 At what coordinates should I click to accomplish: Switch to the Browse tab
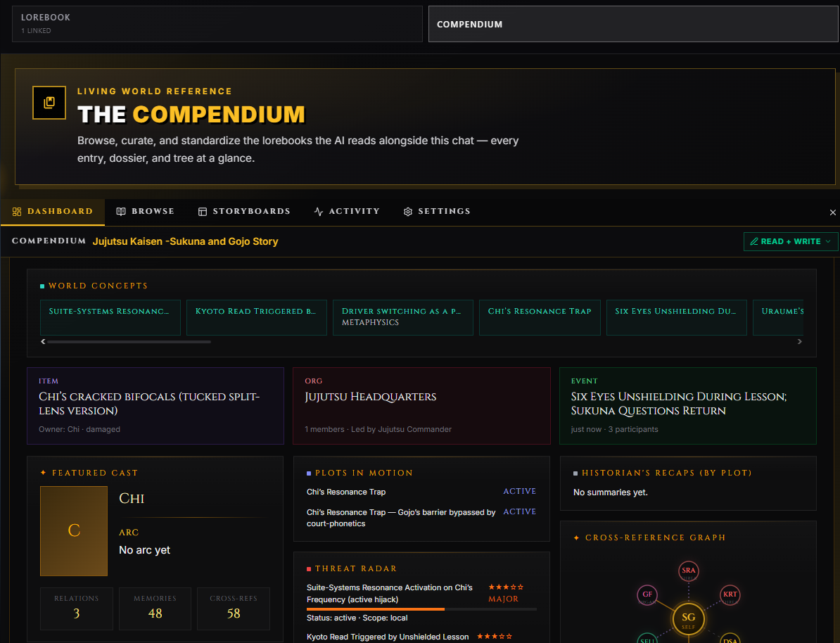145,212
